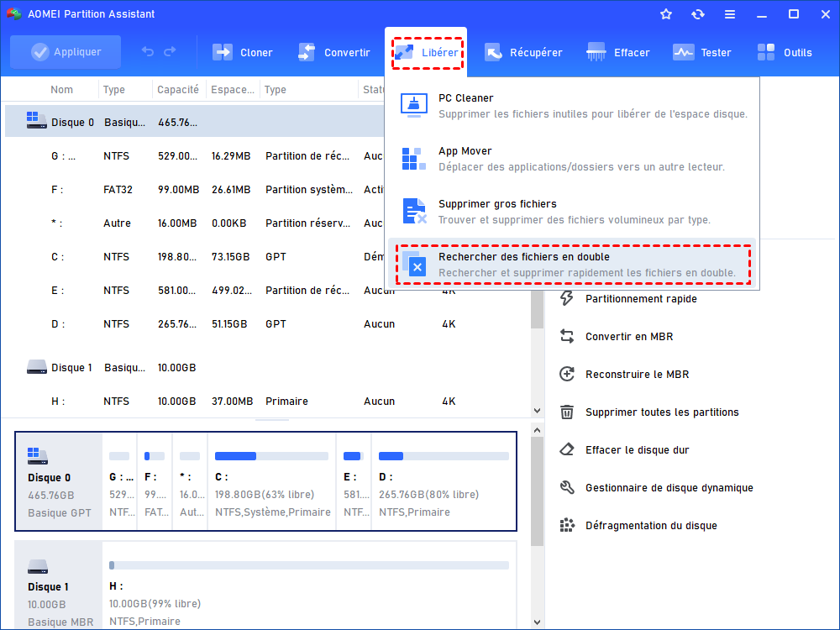Click the redo arrow icon
This screenshot has height=630, width=840.
tap(170, 52)
